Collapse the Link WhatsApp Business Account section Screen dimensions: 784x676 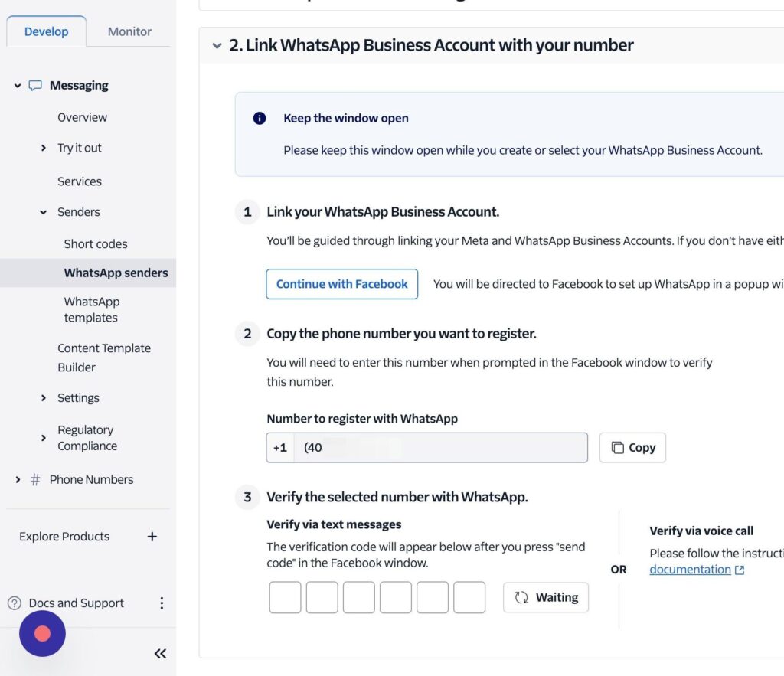(x=217, y=46)
